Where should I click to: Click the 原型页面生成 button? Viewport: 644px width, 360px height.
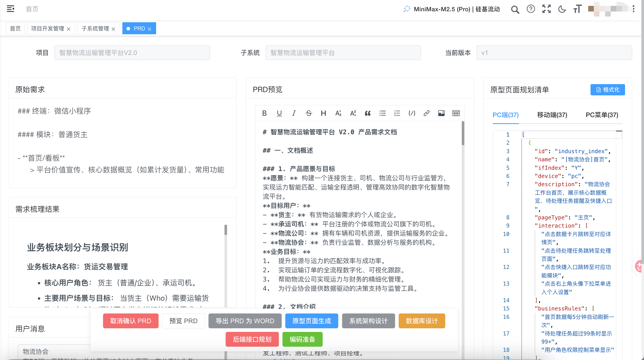point(312,321)
